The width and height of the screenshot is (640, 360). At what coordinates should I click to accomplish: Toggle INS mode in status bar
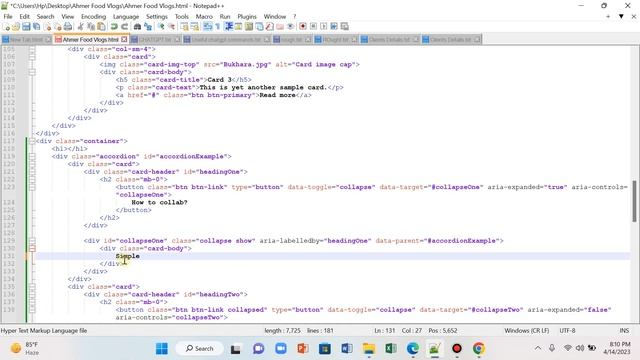tap(624, 331)
